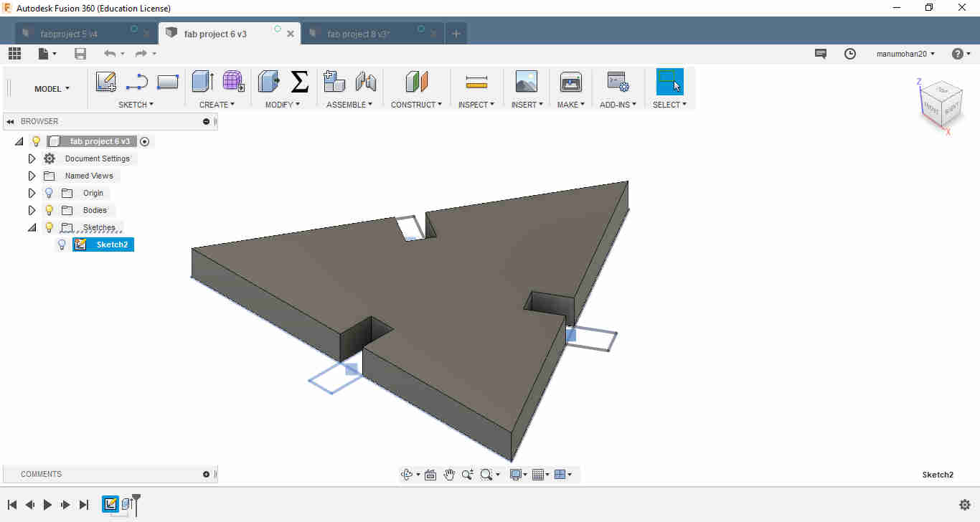Click the Look At icon
Screen dimensions: 980x522
[x=430, y=474]
